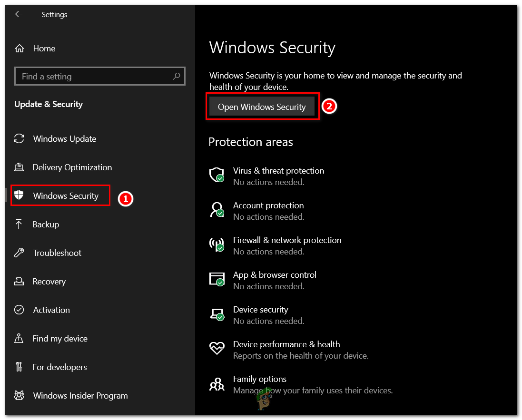Image resolution: width=522 pixels, height=420 pixels.
Task: Select the Windows Security shield icon
Action: (19, 195)
